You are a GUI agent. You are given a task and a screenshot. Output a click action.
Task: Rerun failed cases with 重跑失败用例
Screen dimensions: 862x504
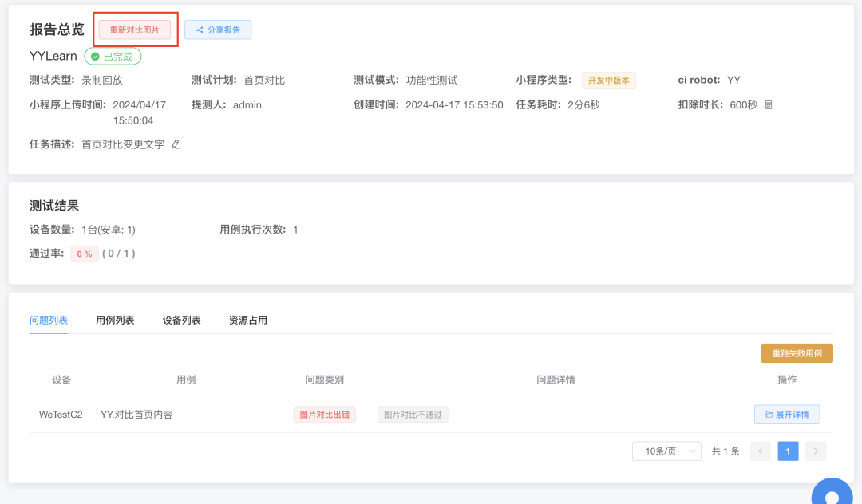pos(797,353)
